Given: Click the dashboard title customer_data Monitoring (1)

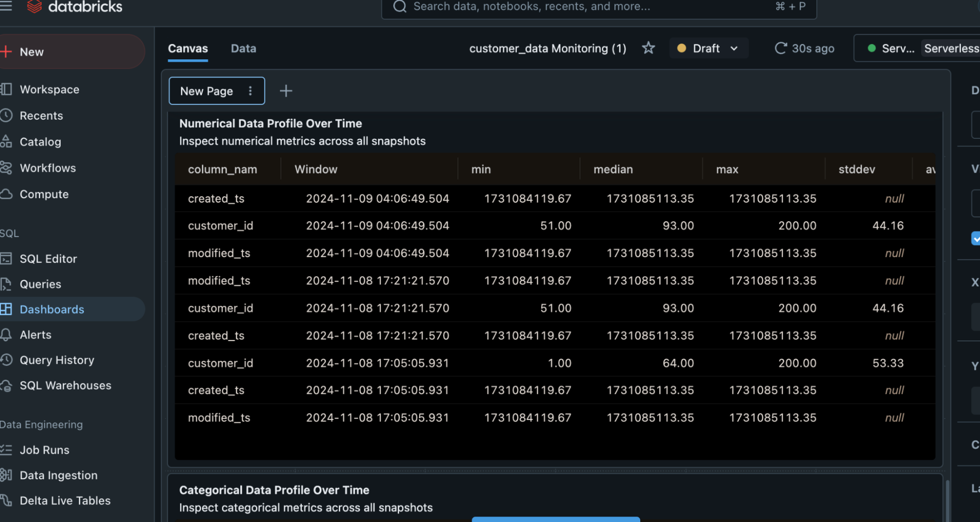Looking at the screenshot, I should pos(548,49).
